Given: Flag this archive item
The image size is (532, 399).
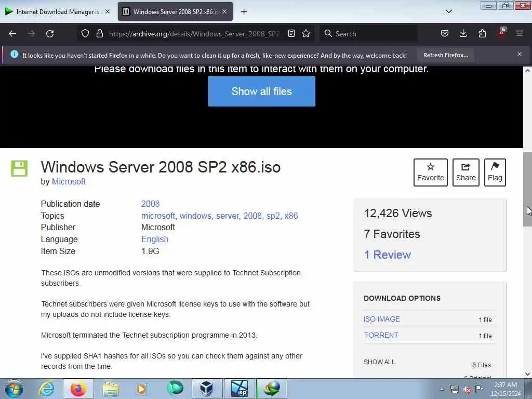Looking at the screenshot, I should coord(495,172).
